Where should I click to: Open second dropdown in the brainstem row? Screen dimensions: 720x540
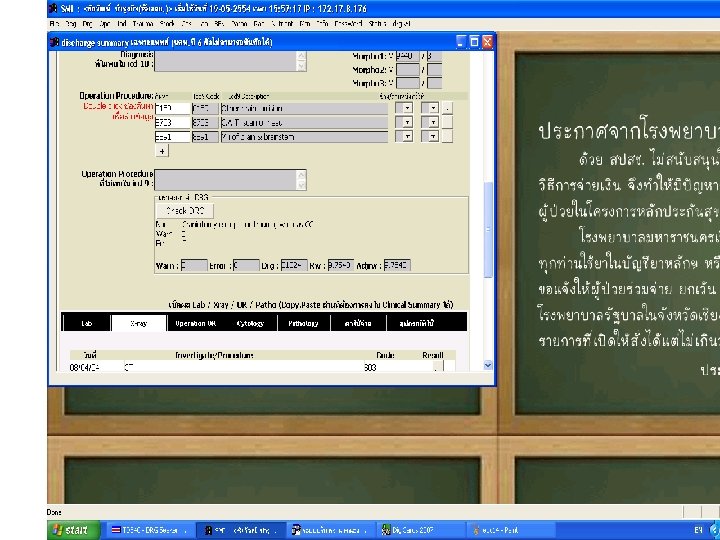pyautogui.click(x=430, y=137)
